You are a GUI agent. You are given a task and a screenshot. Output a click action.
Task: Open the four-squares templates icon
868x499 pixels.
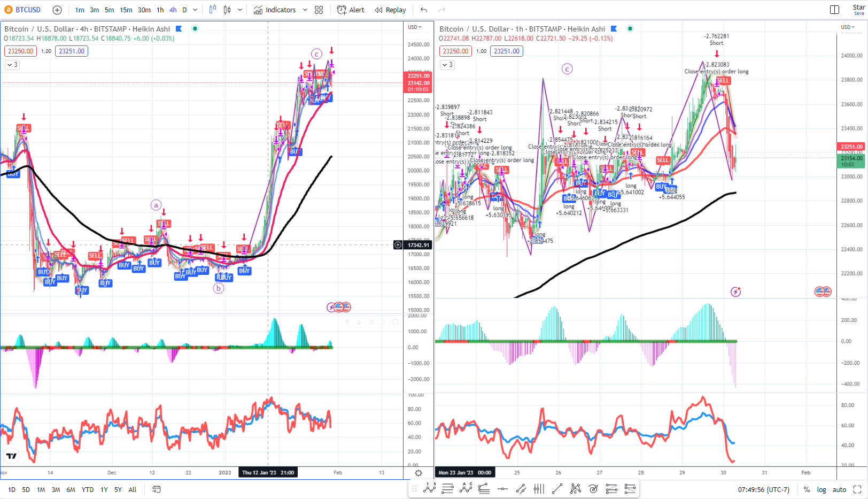319,10
